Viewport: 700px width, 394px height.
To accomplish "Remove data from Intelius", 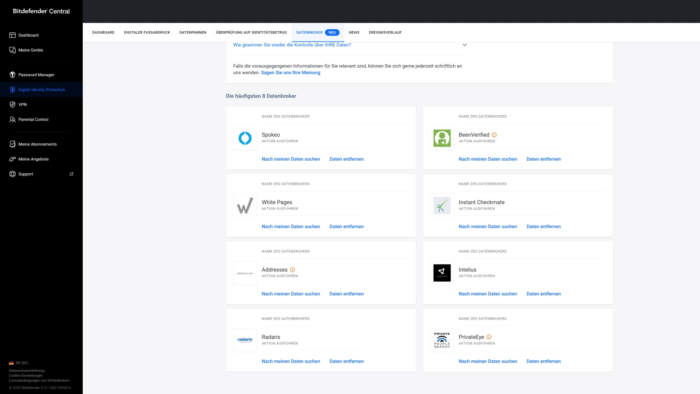I will pyautogui.click(x=543, y=294).
